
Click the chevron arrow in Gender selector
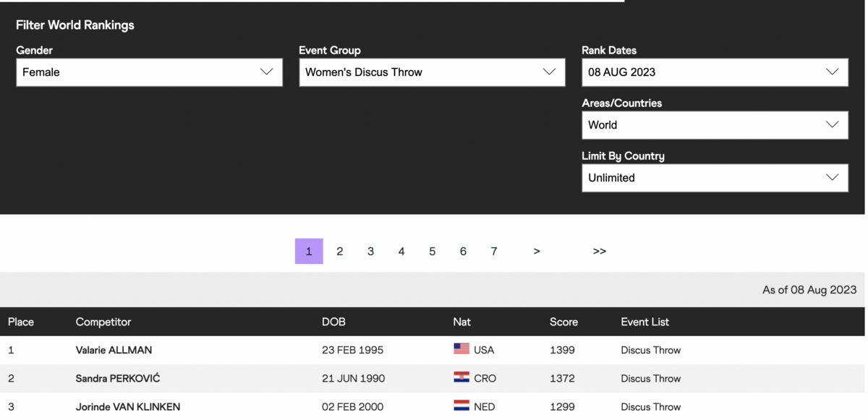click(266, 72)
